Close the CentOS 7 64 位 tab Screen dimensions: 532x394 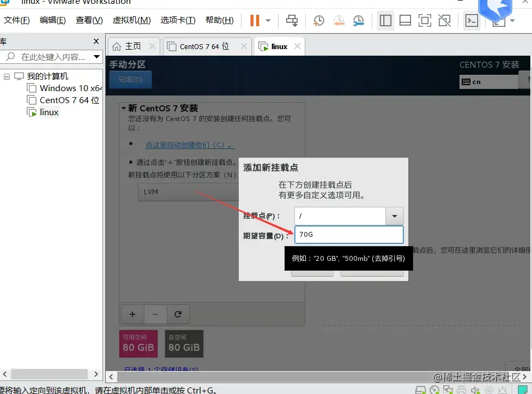click(244, 46)
